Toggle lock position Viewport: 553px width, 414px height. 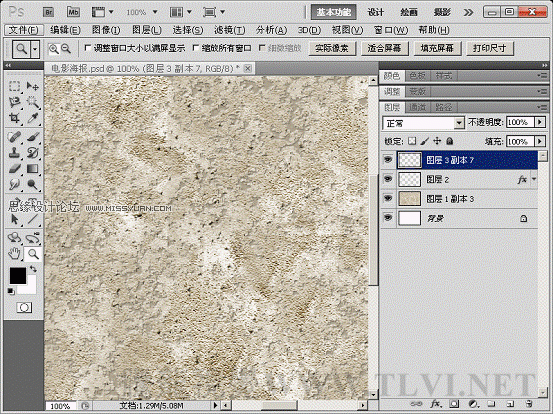437,141
